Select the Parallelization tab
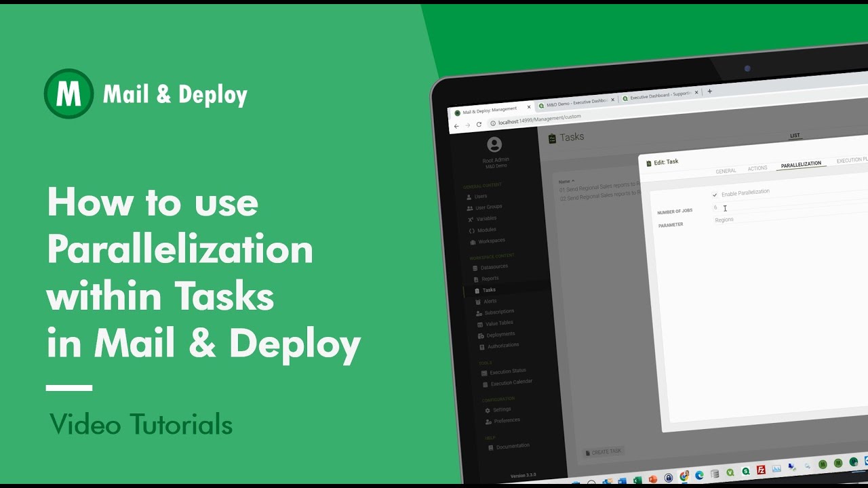868x488 pixels. pos(801,164)
